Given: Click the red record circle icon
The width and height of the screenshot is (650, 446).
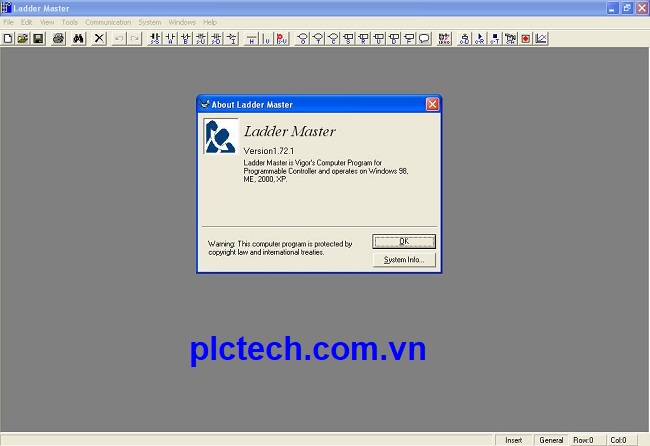Looking at the screenshot, I should 526,39.
